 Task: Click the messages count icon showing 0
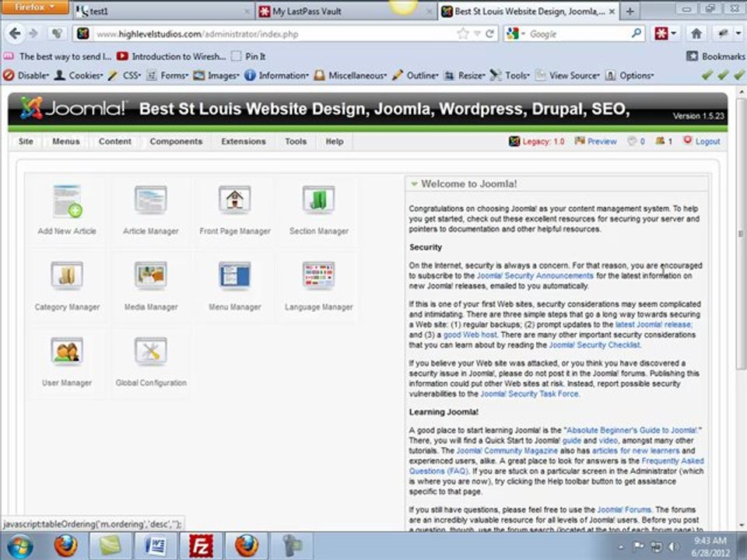[x=636, y=141]
